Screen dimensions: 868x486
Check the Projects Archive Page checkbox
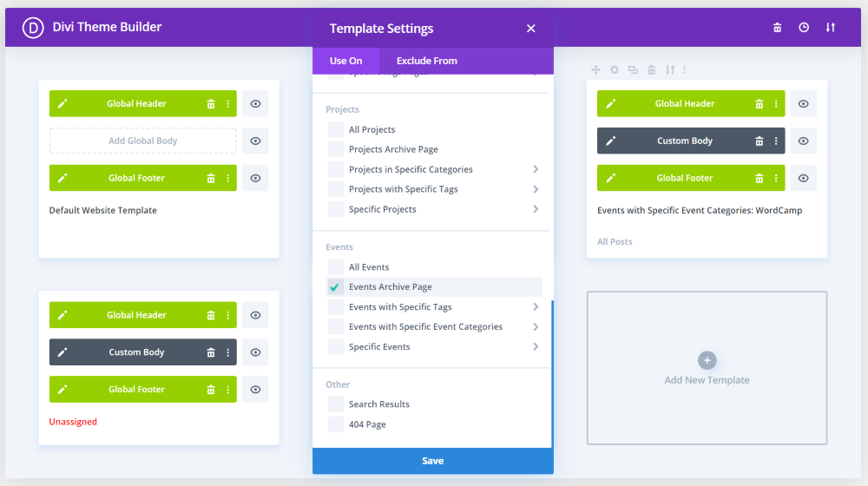335,149
